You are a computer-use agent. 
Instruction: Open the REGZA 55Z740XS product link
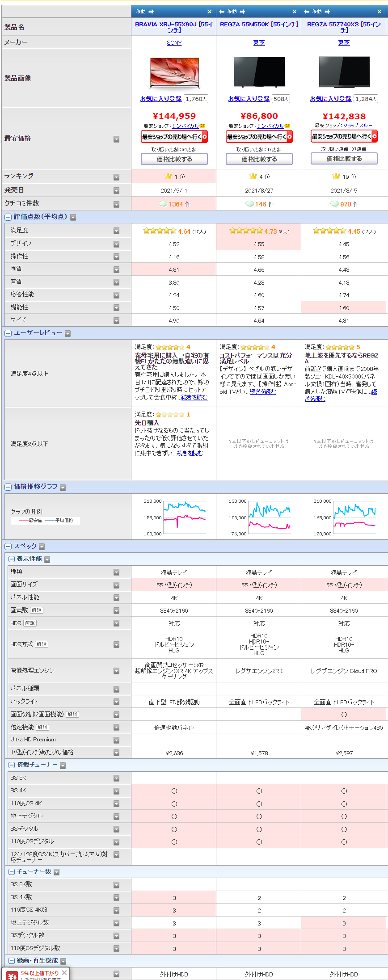[344, 27]
